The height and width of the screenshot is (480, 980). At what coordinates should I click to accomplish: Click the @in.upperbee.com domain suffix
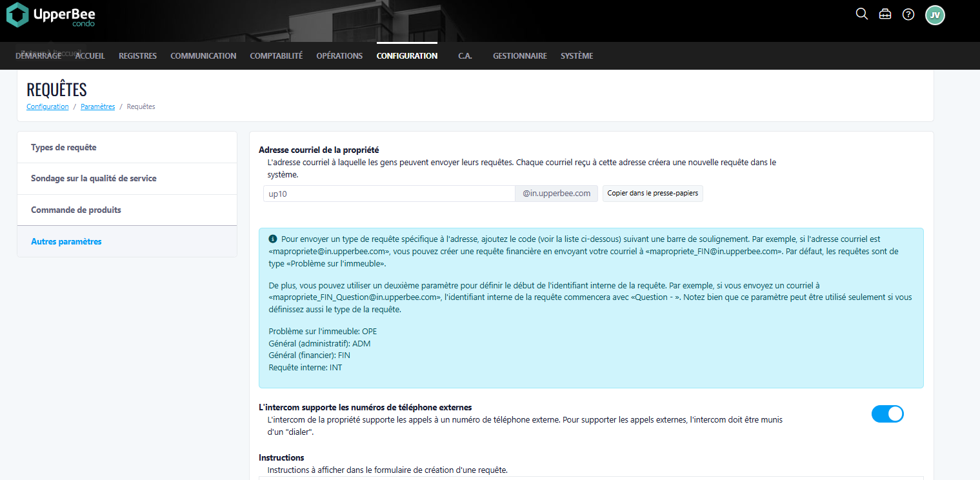556,194
